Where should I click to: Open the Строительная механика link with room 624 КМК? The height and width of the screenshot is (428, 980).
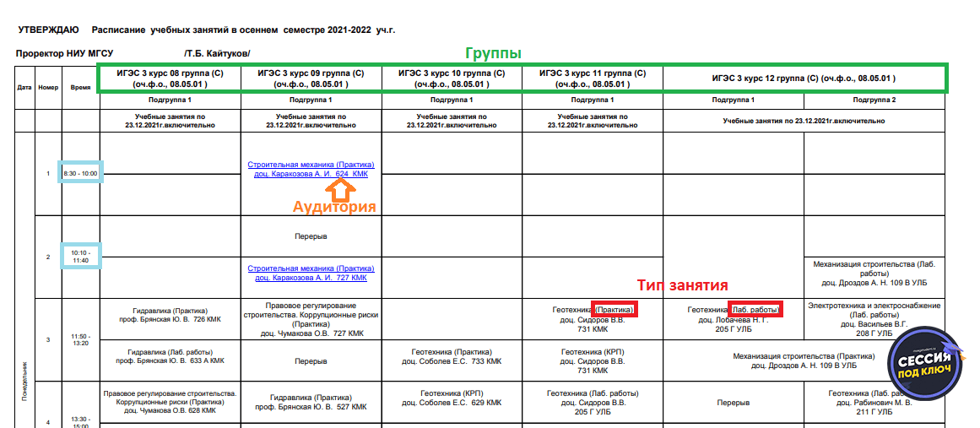click(311, 170)
